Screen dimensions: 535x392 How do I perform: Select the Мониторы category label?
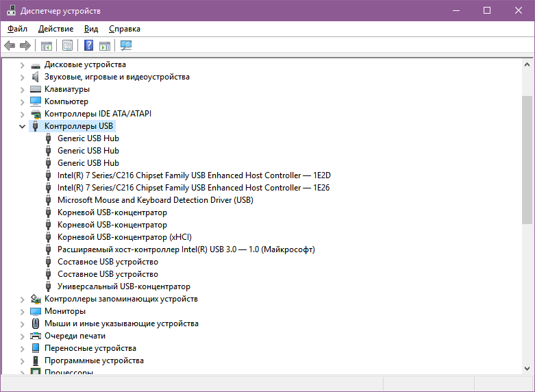coord(65,311)
